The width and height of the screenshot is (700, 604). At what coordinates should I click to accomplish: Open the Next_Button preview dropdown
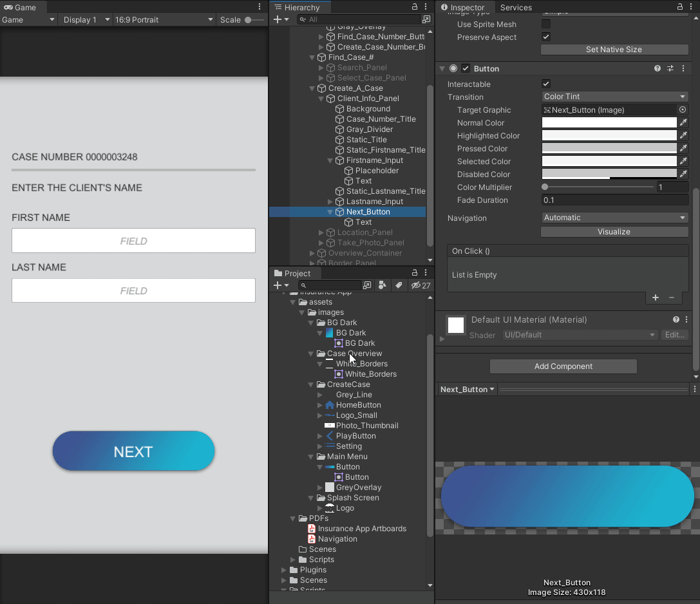tap(467, 390)
